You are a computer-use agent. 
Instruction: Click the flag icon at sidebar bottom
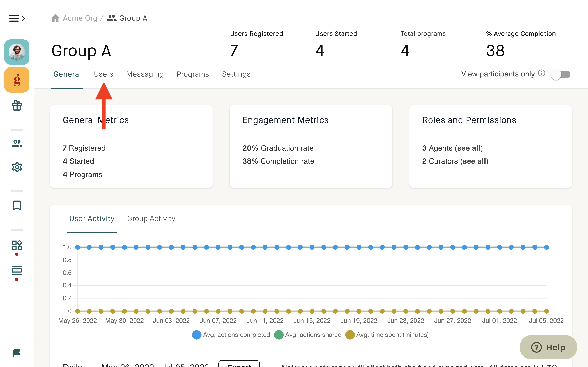(17, 353)
